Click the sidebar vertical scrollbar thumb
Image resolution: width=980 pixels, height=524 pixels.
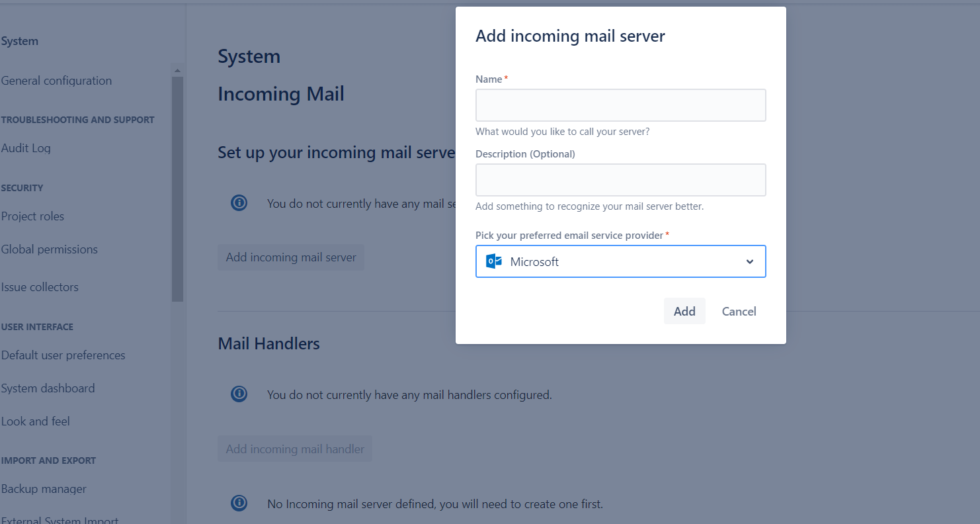tap(177, 189)
